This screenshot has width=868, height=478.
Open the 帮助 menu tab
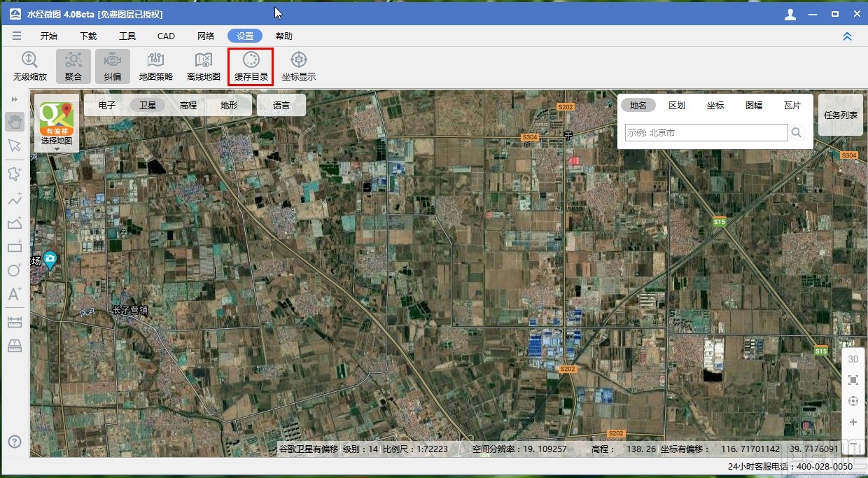pyautogui.click(x=284, y=36)
